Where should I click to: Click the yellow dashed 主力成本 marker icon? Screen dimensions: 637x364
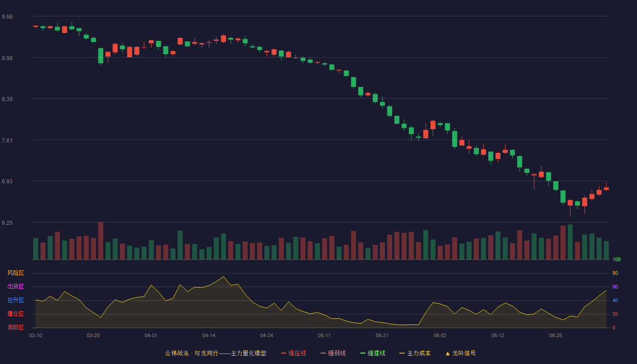point(402,353)
